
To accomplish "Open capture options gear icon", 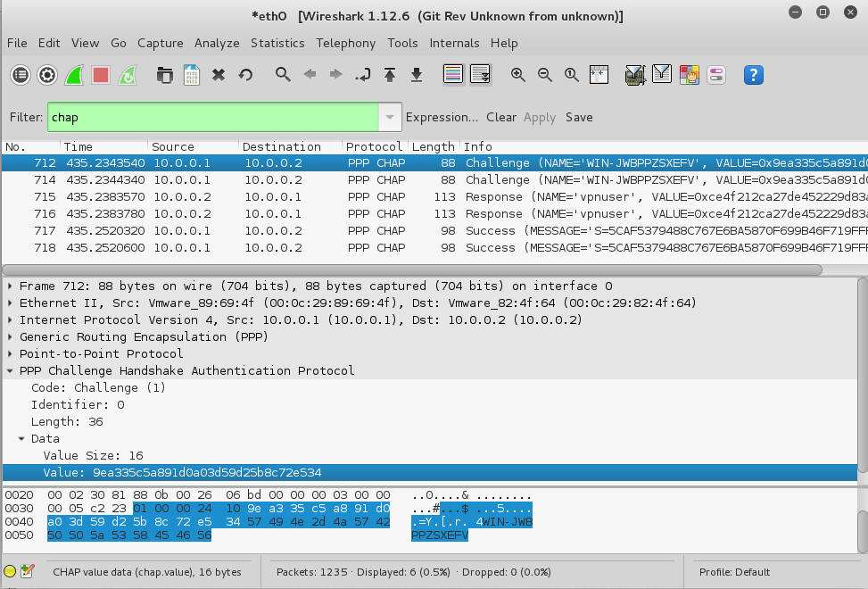I will point(47,75).
